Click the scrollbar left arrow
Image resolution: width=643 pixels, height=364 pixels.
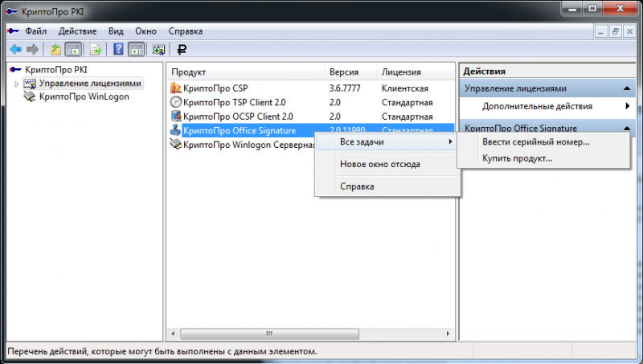click(x=173, y=333)
